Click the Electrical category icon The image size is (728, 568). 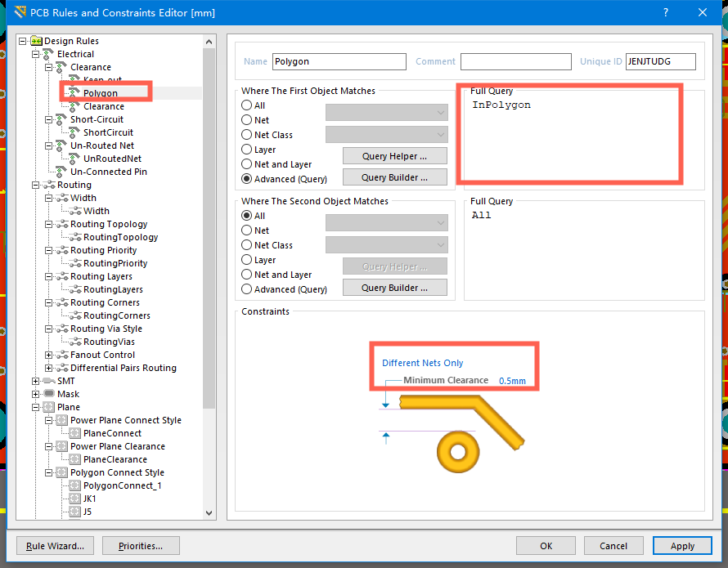[49, 54]
